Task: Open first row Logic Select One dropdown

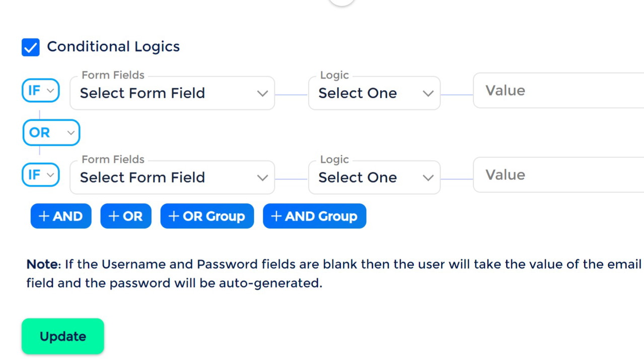Action: coord(374,93)
